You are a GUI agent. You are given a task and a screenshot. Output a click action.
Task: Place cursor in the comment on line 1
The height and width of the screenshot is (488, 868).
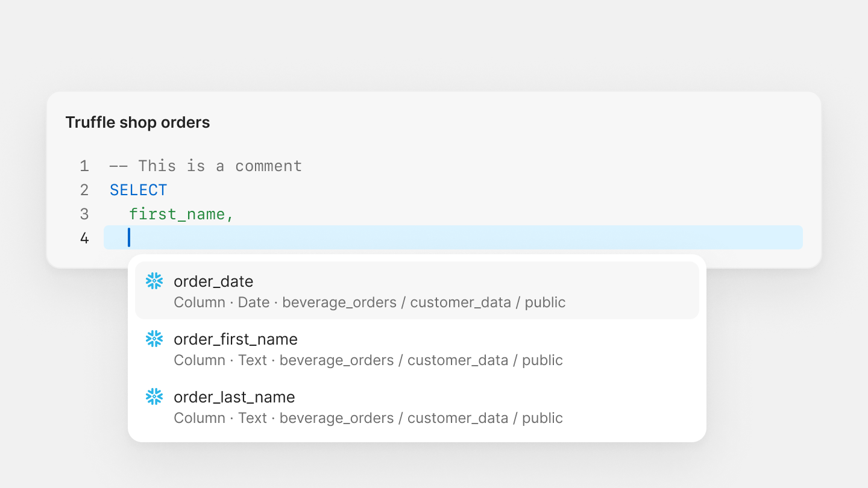click(x=205, y=166)
